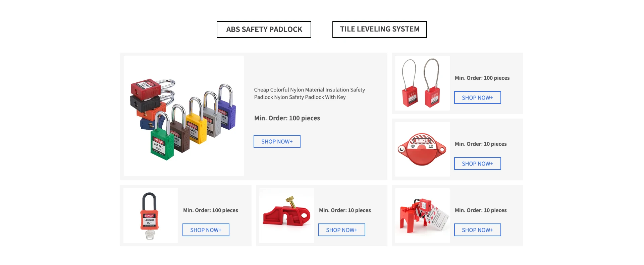Open the red DANGER valve lockout image
The width and height of the screenshot is (644, 265).
coord(422,149)
